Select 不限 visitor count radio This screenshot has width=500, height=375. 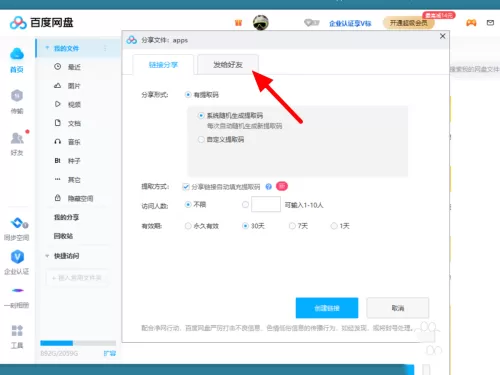tap(188, 204)
